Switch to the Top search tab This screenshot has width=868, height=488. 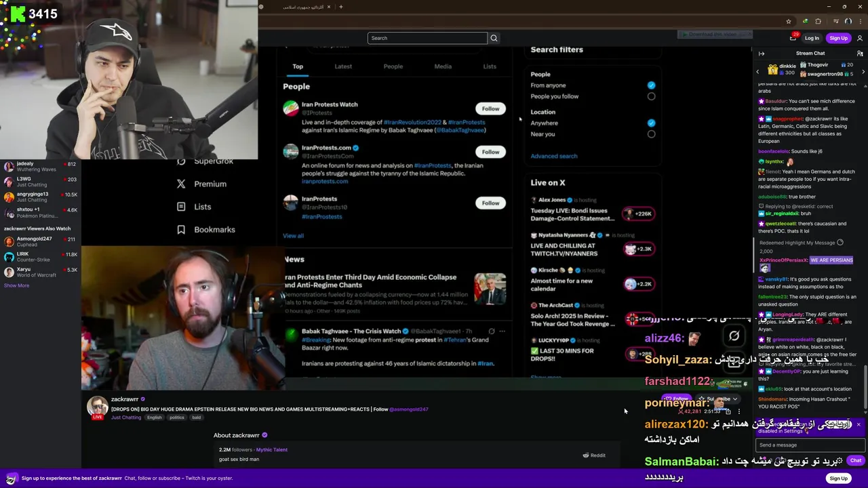click(x=298, y=66)
